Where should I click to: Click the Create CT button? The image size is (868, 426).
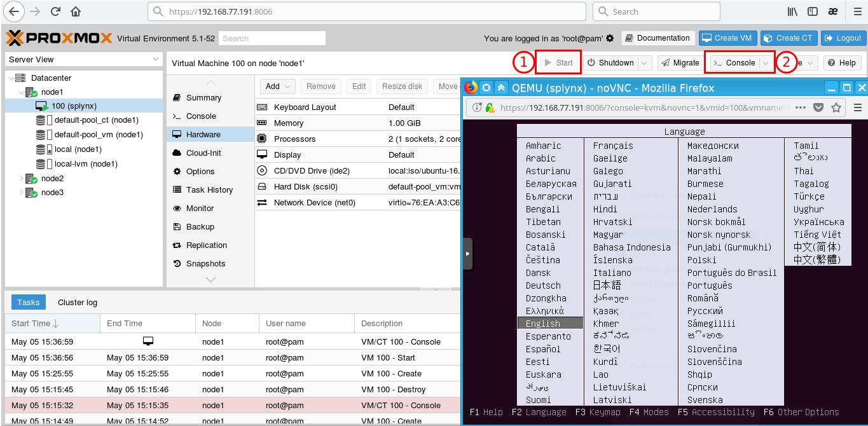pos(789,38)
